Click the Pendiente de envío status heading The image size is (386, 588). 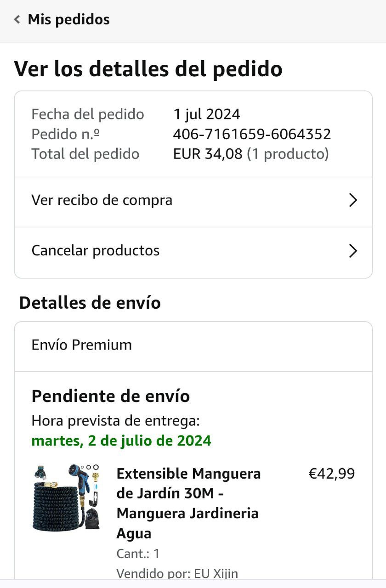[x=110, y=396]
